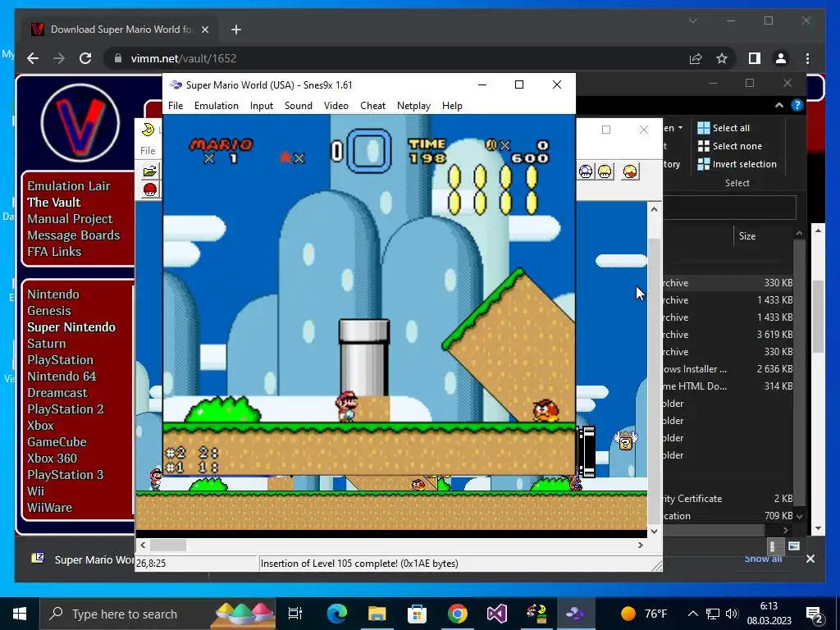Select Dreamcast in the systems list
The image size is (840, 630).
(x=57, y=393)
